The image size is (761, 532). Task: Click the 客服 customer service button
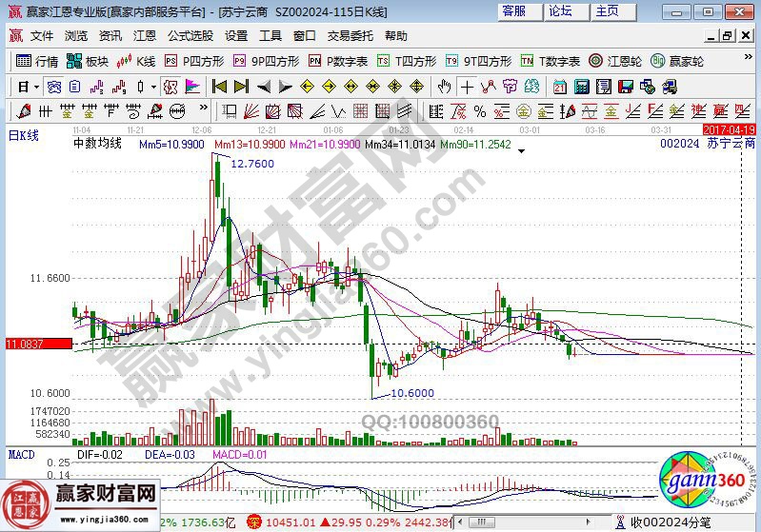pos(513,11)
